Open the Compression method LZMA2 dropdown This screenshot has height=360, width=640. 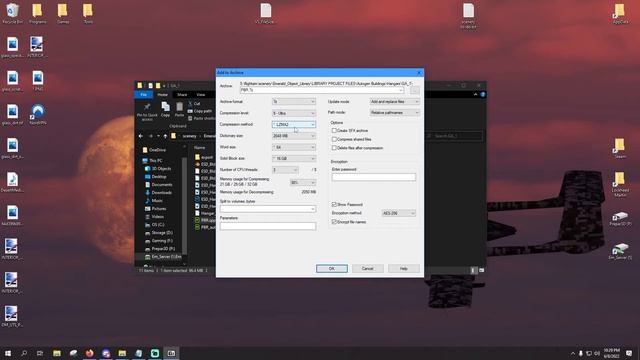(x=294, y=124)
